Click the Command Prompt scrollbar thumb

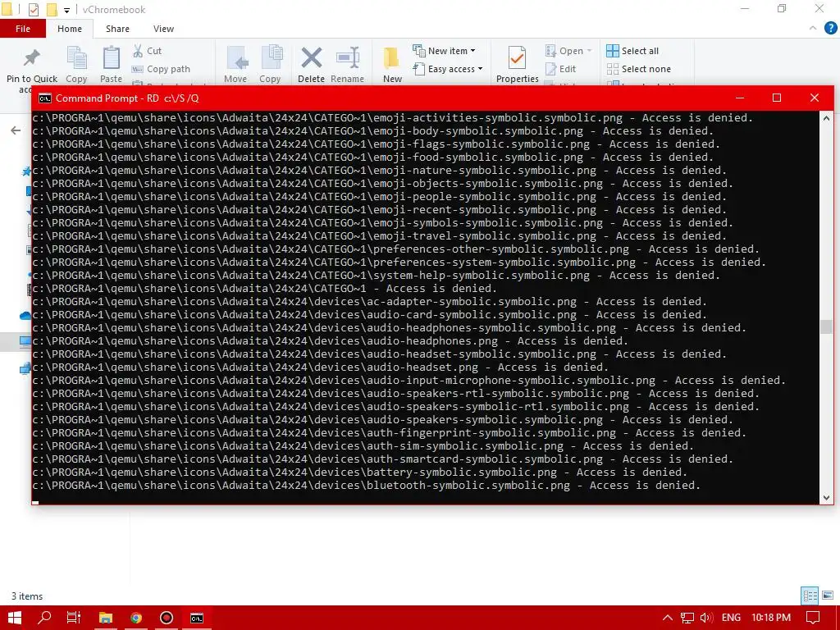(x=826, y=326)
